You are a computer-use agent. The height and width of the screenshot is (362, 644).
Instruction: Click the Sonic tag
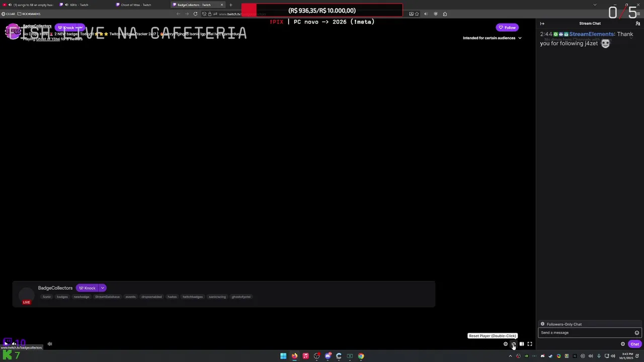pyautogui.click(x=47, y=297)
